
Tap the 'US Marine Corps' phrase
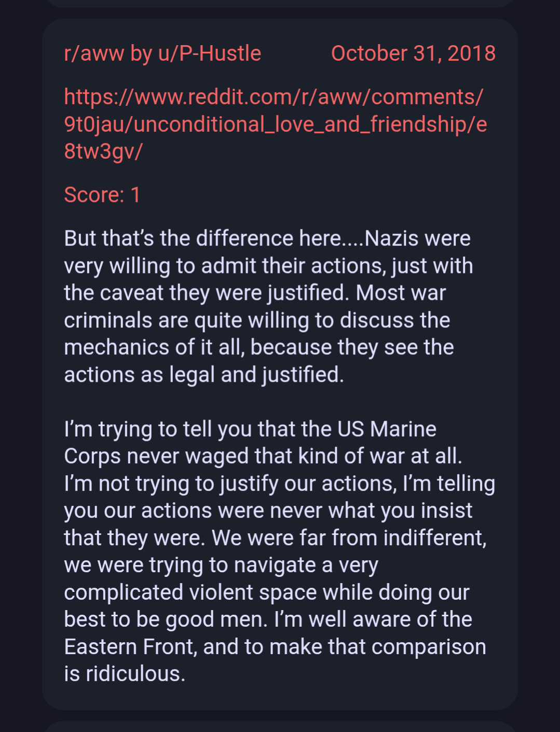coord(387,430)
